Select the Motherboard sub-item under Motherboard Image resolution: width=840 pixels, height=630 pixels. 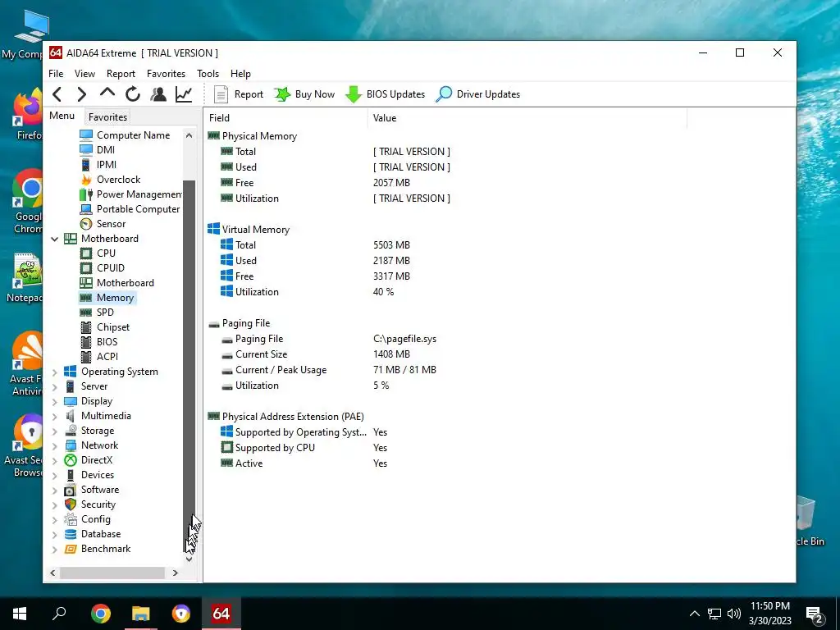[116, 283]
